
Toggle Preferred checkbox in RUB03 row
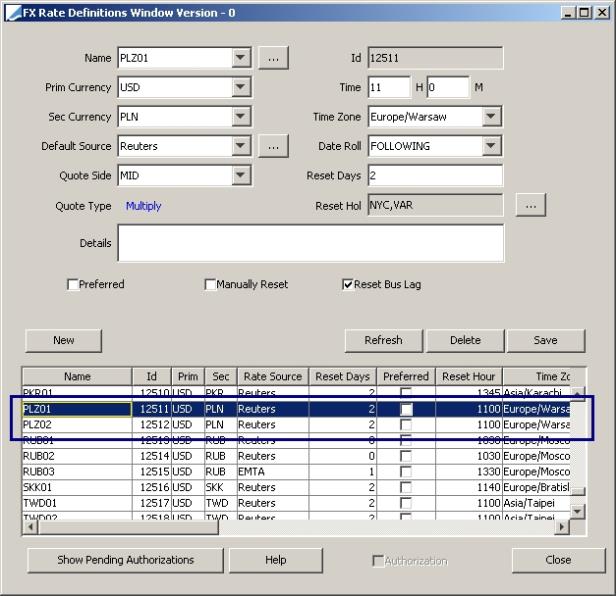tap(406, 472)
